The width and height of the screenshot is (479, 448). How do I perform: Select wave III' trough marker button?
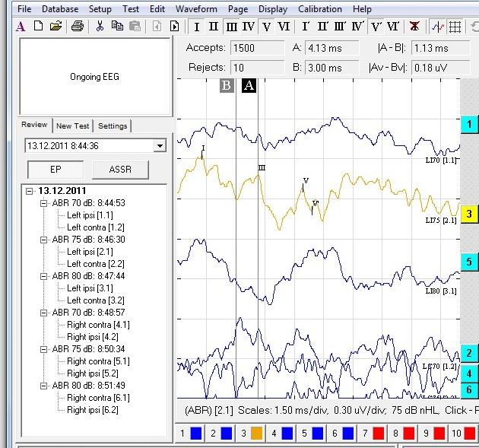[340, 27]
